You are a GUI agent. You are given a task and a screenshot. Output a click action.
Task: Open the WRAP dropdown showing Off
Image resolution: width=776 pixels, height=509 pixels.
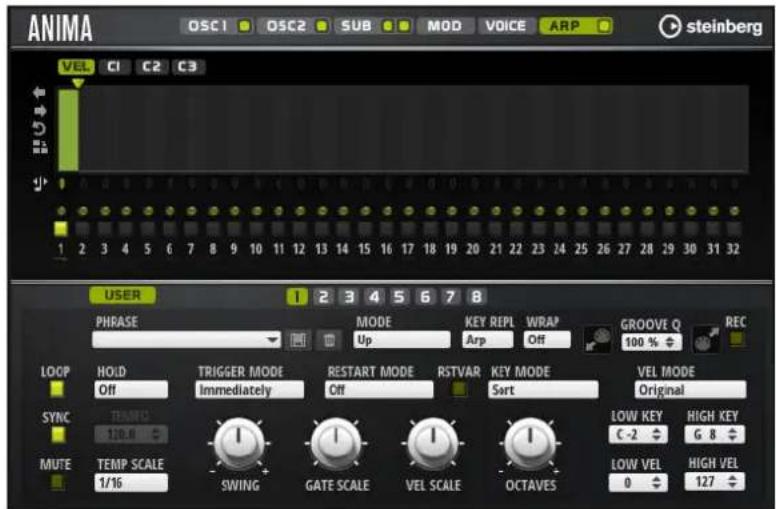(x=547, y=340)
